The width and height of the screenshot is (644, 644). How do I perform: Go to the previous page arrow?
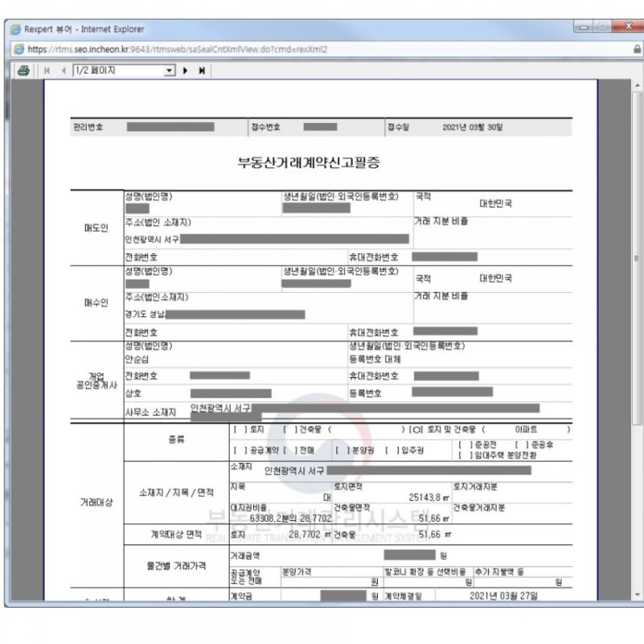coord(63,71)
